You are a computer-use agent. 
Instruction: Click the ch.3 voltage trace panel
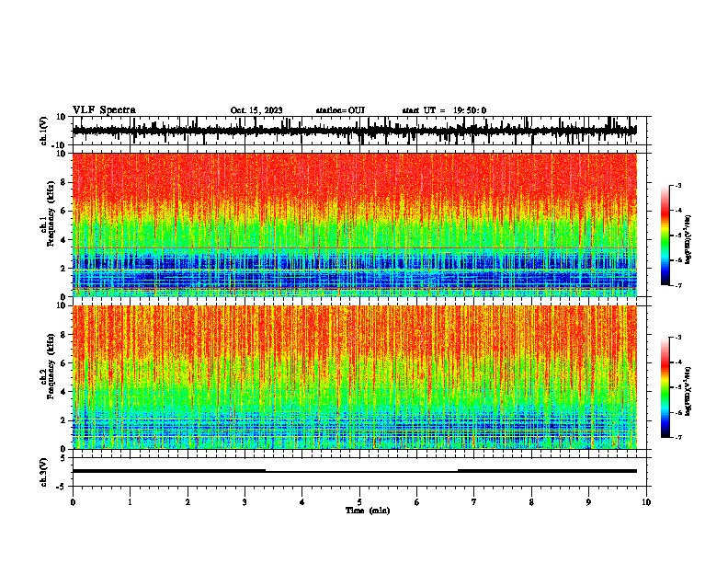[359, 472]
